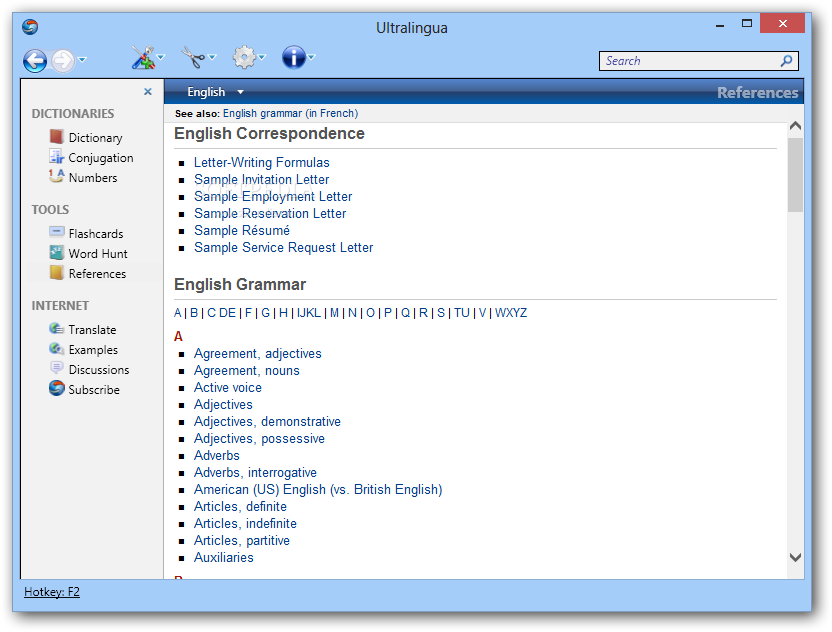Open Flashcards tool

96,233
